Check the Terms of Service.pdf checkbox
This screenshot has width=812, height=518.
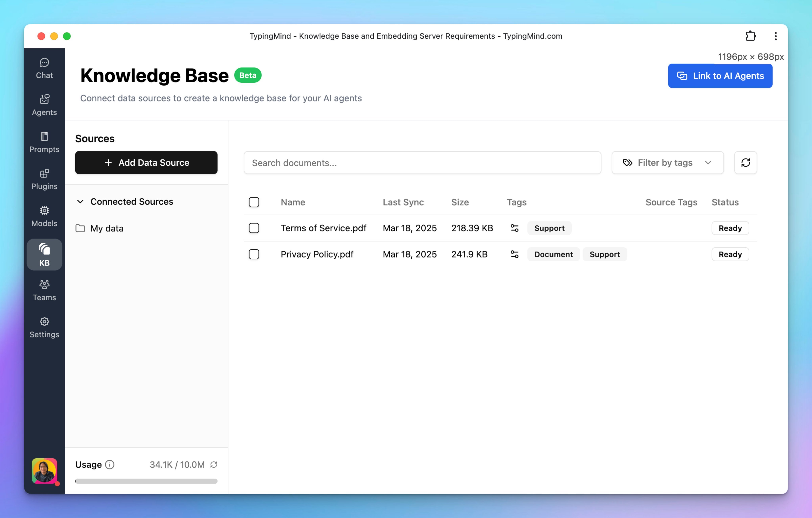tap(254, 228)
